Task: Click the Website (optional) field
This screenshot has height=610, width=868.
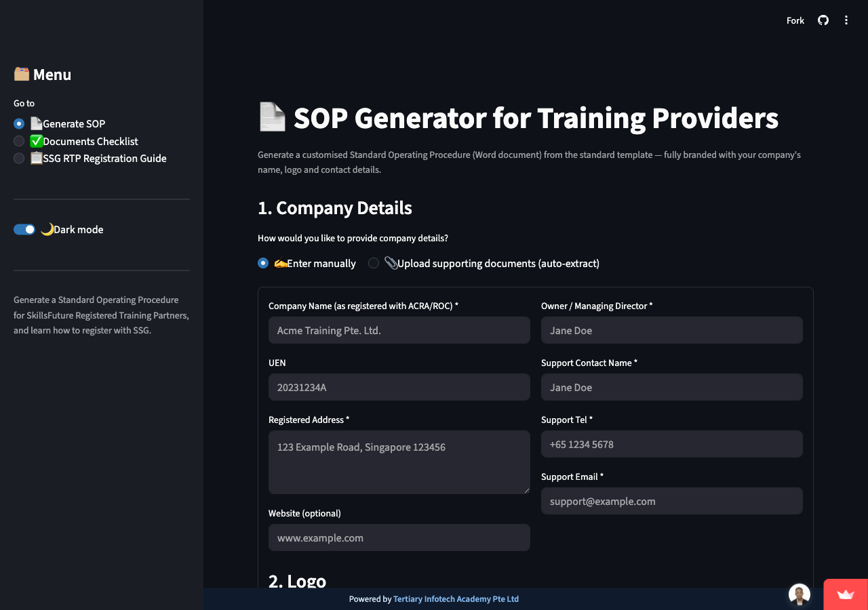Action: pyautogui.click(x=399, y=537)
